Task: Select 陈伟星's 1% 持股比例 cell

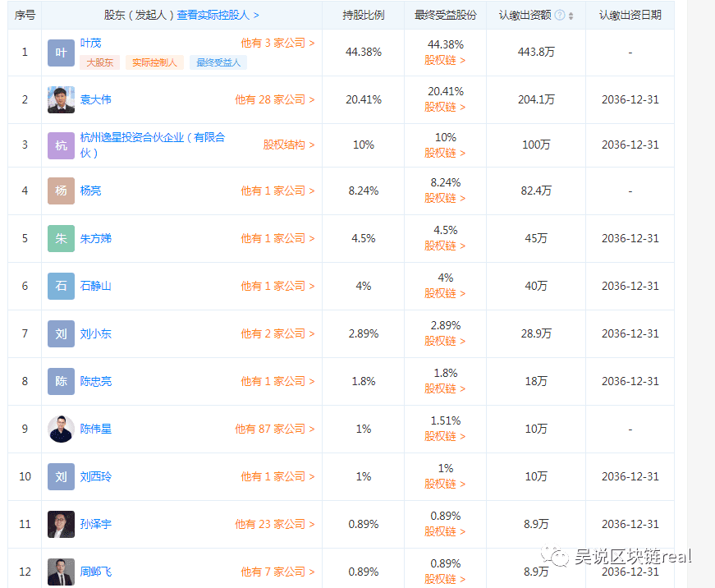Action: (x=364, y=429)
